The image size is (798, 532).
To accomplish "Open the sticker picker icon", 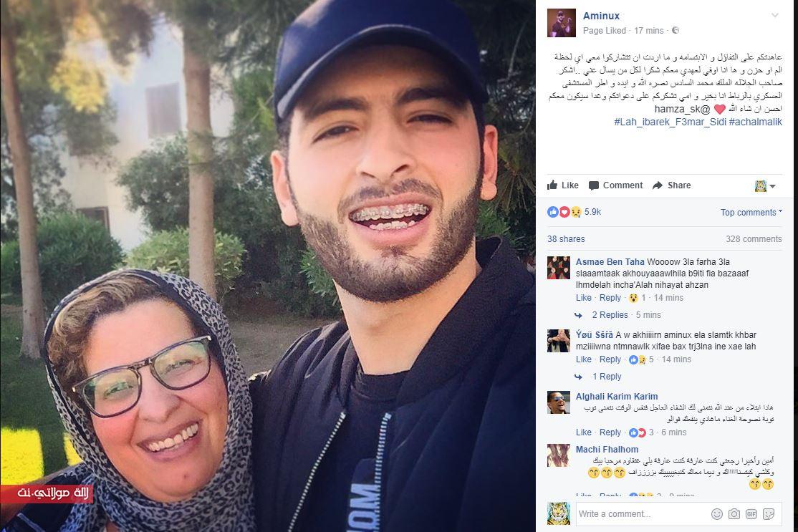I will coord(769,513).
